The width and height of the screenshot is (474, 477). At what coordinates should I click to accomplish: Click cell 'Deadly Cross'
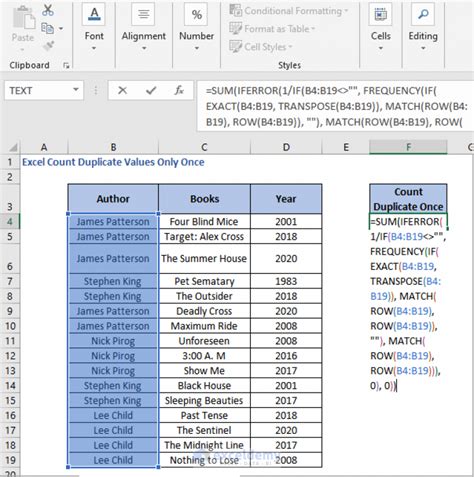(204, 311)
